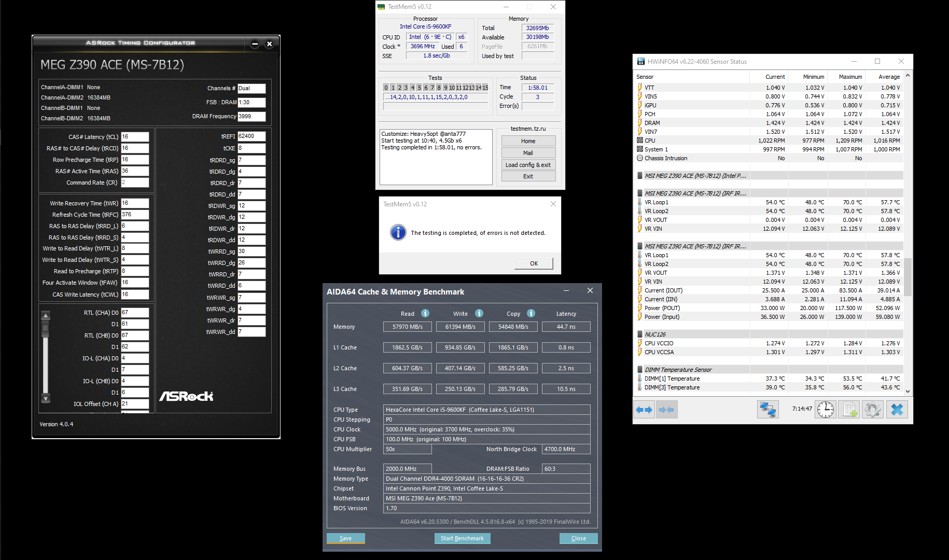The height and width of the screenshot is (560, 949).
Task: Click the Channels # field showing Dual
Action: click(x=252, y=89)
